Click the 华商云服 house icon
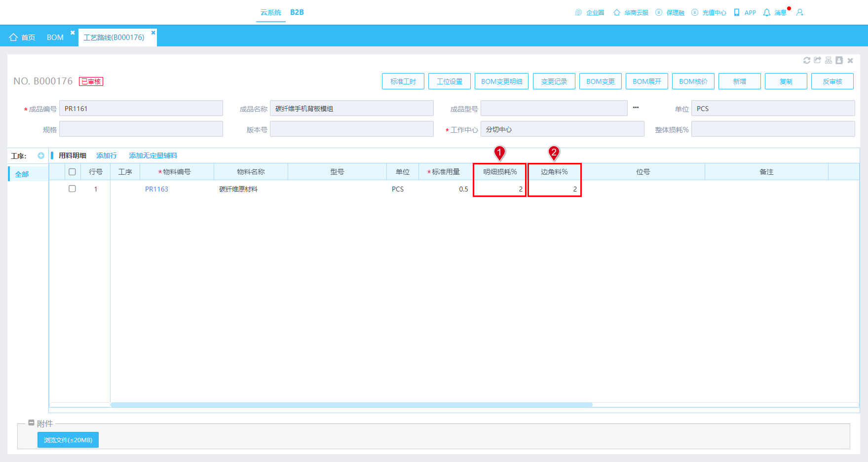 [x=616, y=12]
